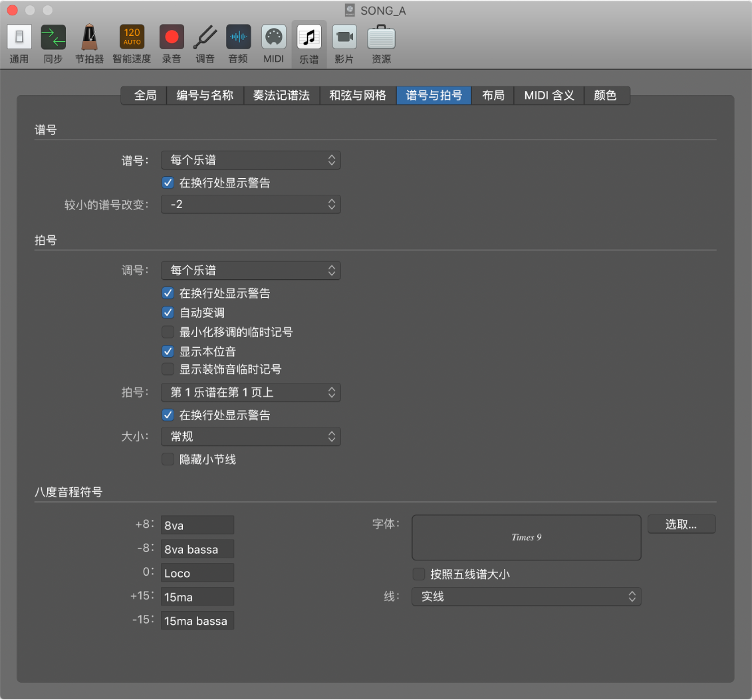752x700 pixels.
Task: Open the 通用 general settings pane
Action: tap(19, 44)
